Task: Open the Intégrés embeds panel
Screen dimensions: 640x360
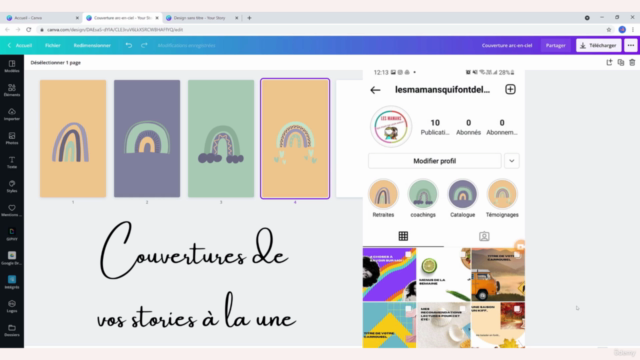Action: tap(12, 282)
